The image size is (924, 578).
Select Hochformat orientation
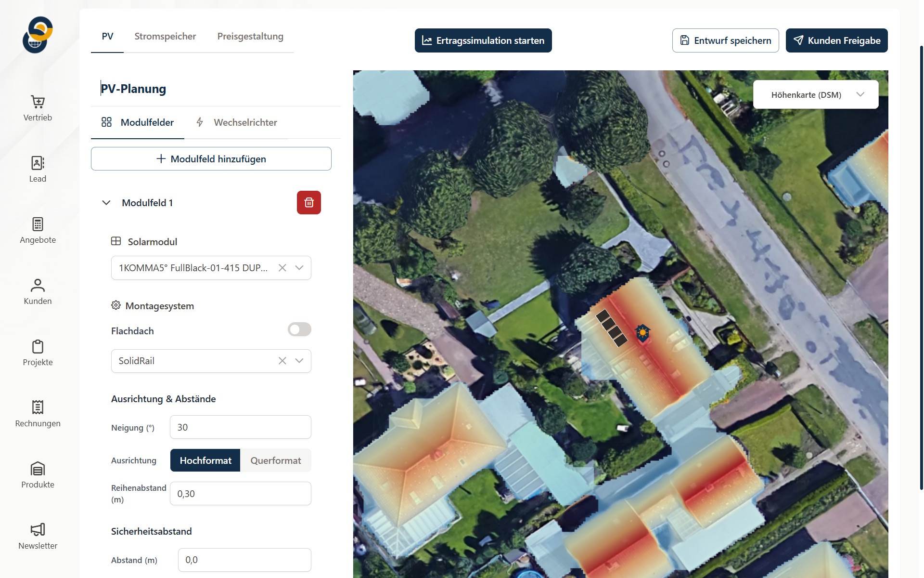point(205,460)
